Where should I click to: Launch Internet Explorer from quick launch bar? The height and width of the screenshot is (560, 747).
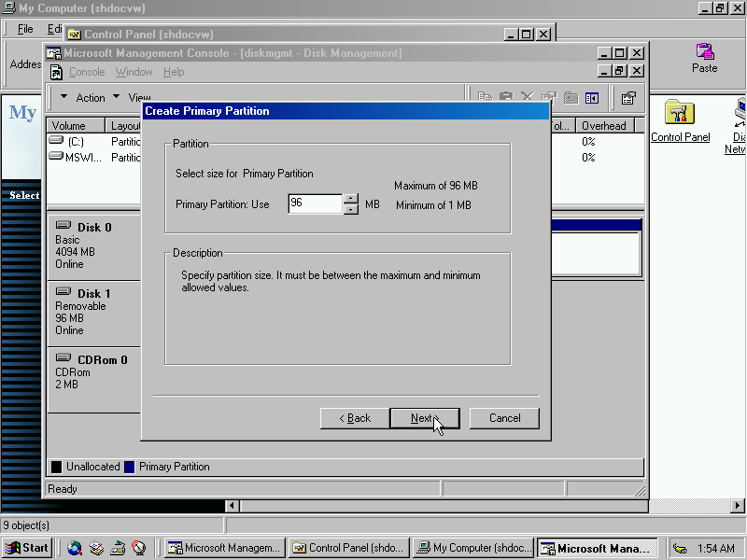(75, 549)
